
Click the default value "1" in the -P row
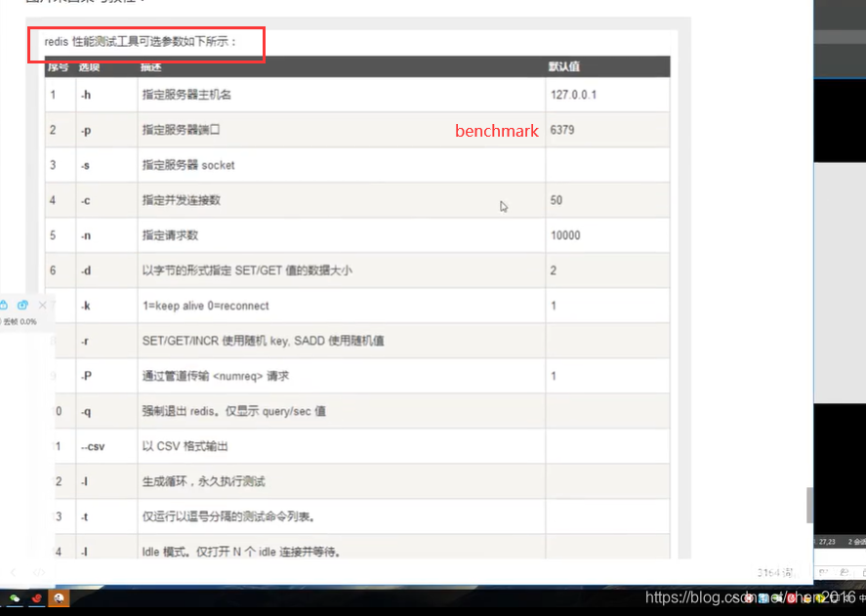554,376
